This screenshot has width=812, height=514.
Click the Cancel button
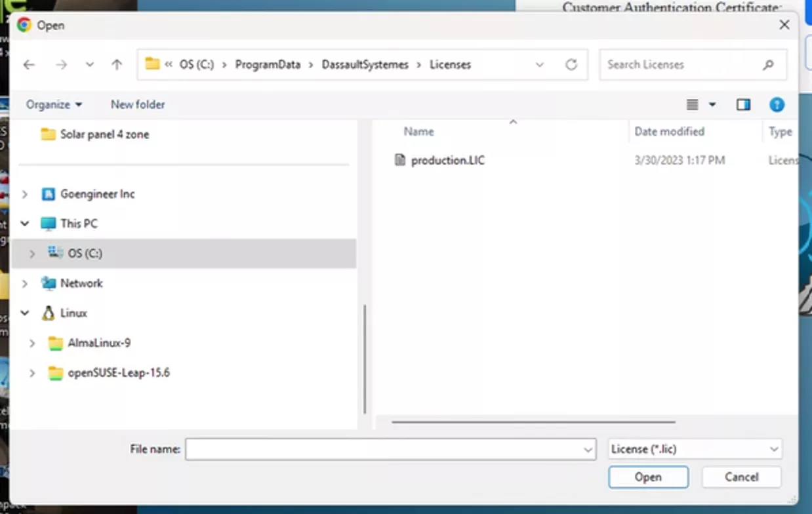741,477
